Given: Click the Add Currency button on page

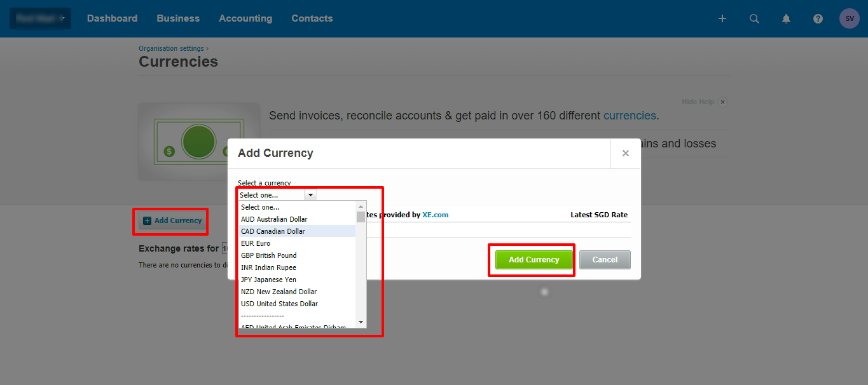Looking at the screenshot, I should 172,220.
